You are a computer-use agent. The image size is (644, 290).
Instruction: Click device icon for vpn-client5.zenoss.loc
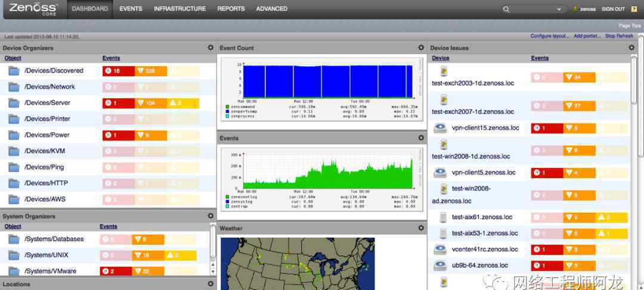[x=440, y=173]
